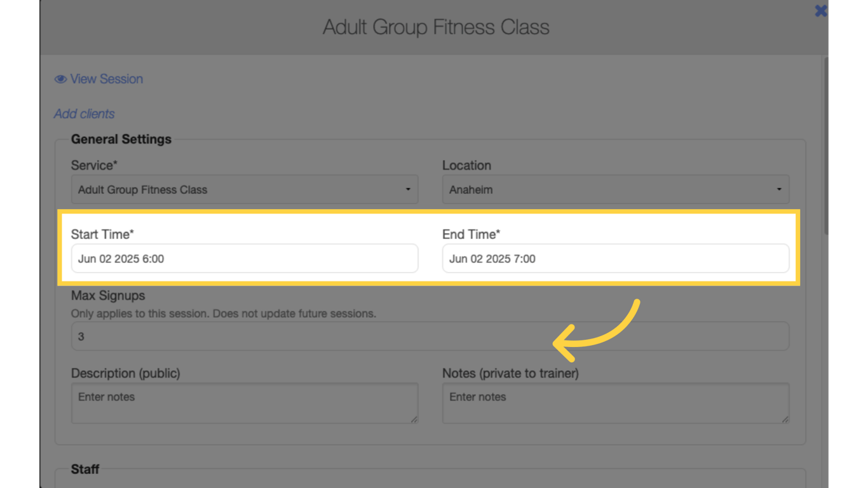
Task: Click the Start Time input field
Action: (245, 259)
